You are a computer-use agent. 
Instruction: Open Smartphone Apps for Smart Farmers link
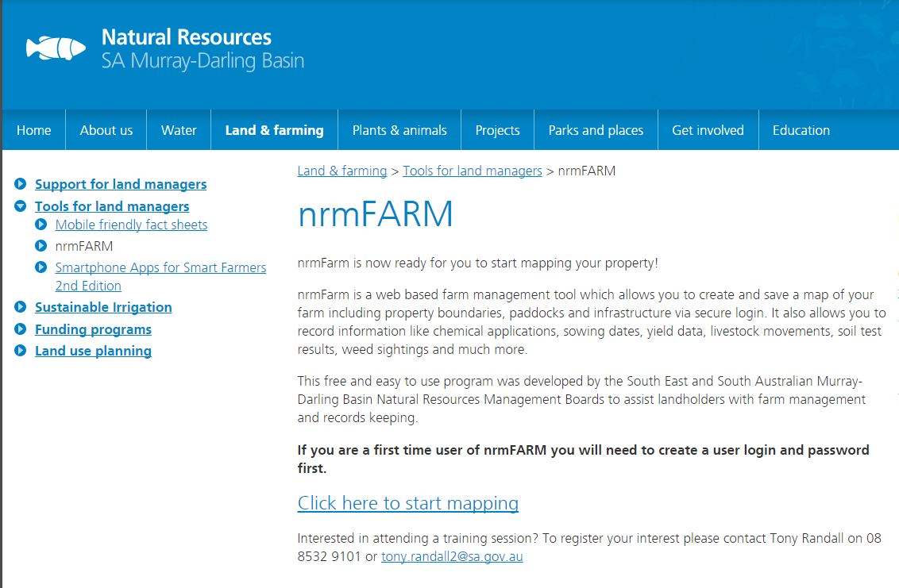click(x=160, y=276)
